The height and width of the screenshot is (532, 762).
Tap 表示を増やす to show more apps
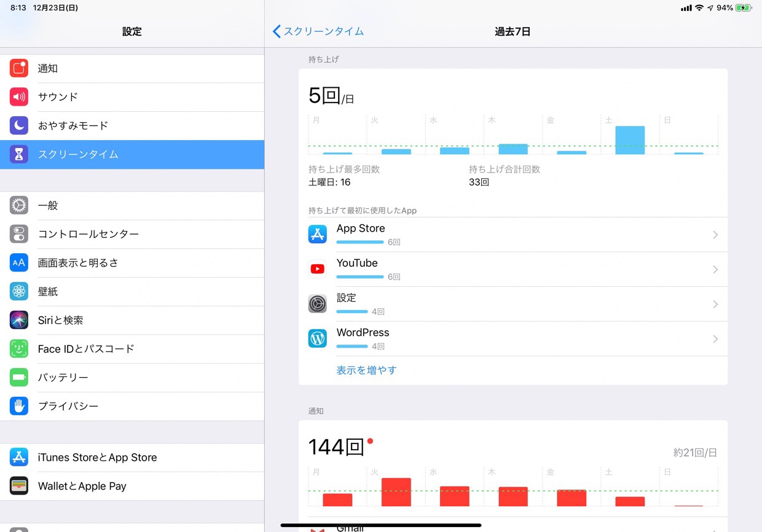(x=366, y=370)
